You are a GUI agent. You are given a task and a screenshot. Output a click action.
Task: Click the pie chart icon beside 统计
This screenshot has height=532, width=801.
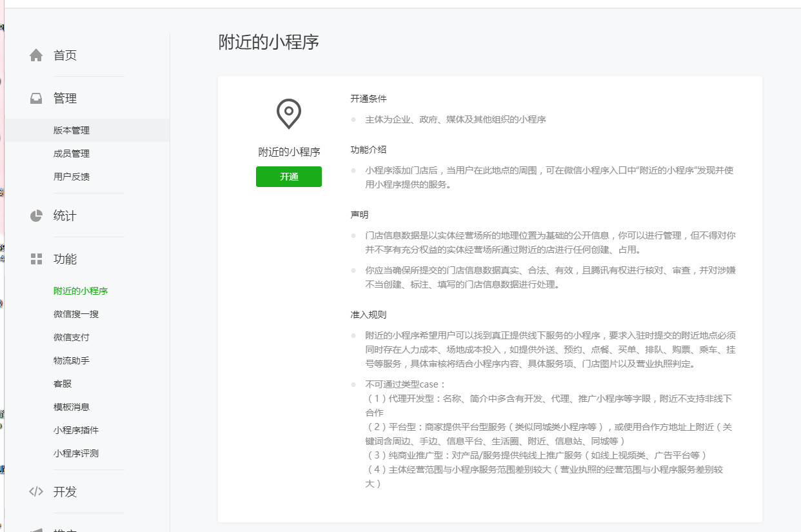pos(36,216)
